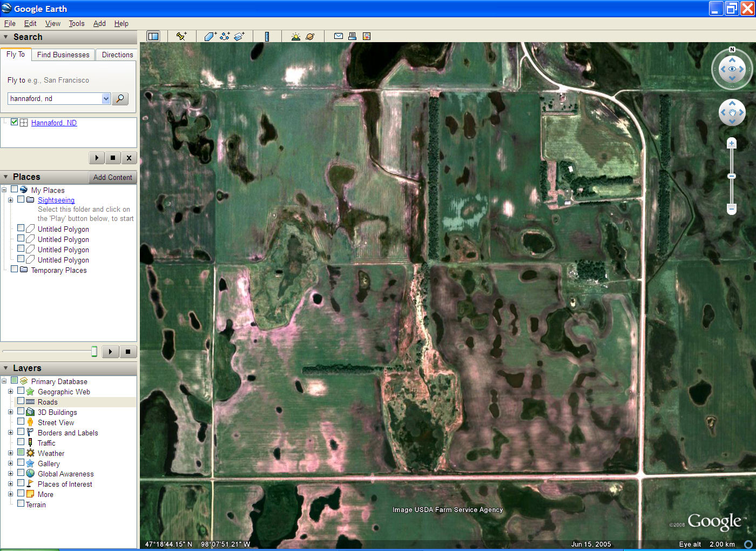Switch to the Directions tab
This screenshot has width=756, height=551.
point(117,55)
